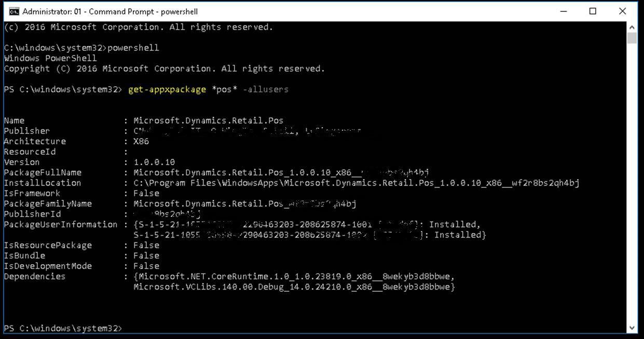The image size is (644, 339).
Task: Click the 'IsBundle' label
Action: tap(24, 255)
